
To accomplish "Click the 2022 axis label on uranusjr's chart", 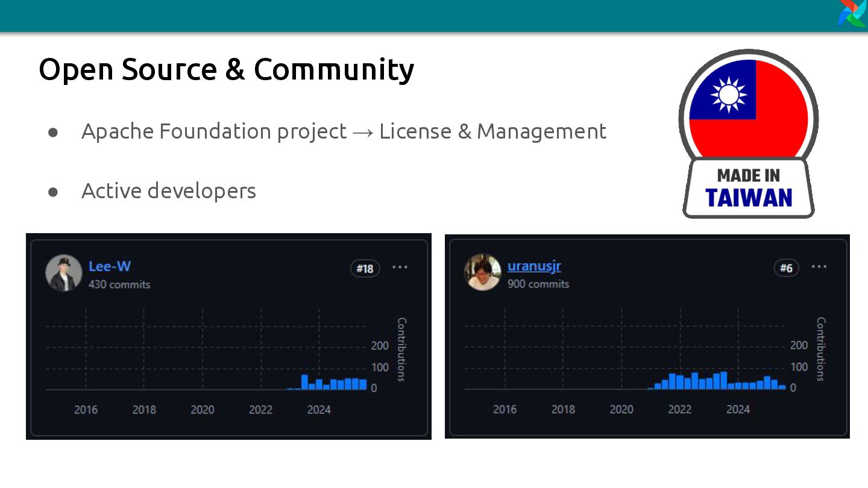I will 679,410.
